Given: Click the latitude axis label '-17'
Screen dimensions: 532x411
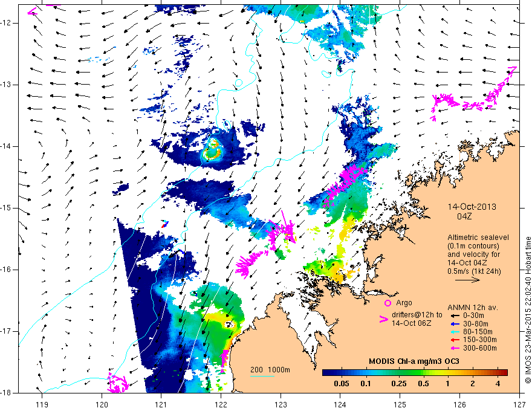Looking at the screenshot, I should pyautogui.click(x=7, y=331).
